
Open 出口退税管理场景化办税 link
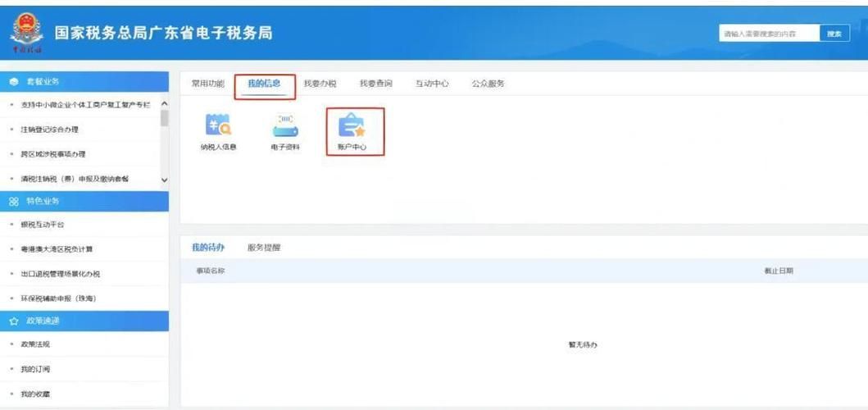(x=61, y=274)
